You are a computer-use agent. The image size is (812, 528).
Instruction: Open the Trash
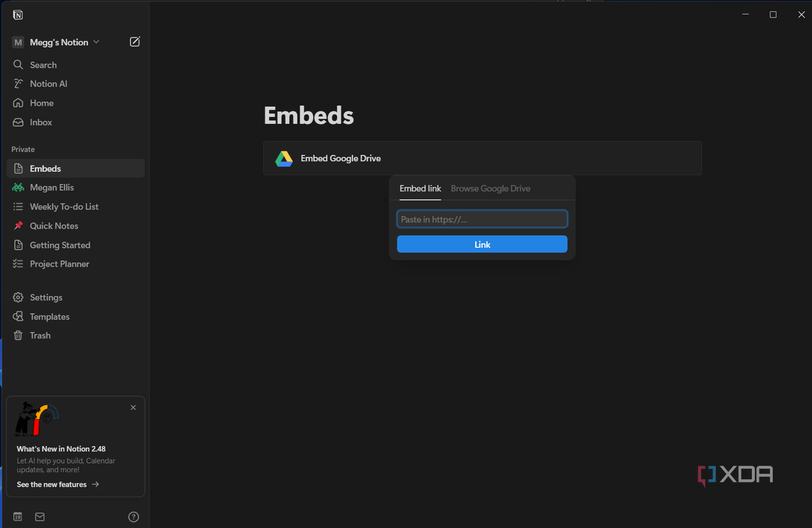(76, 336)
